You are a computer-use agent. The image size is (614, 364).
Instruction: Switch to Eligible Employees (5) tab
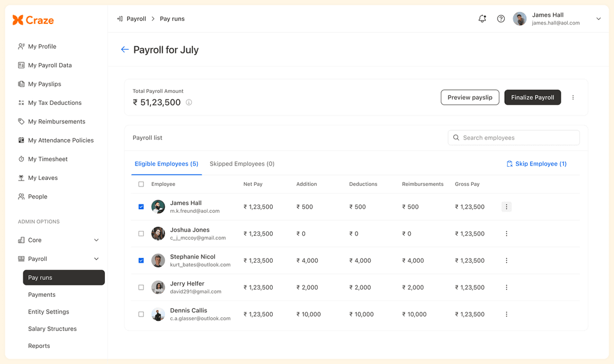point(167,164)
